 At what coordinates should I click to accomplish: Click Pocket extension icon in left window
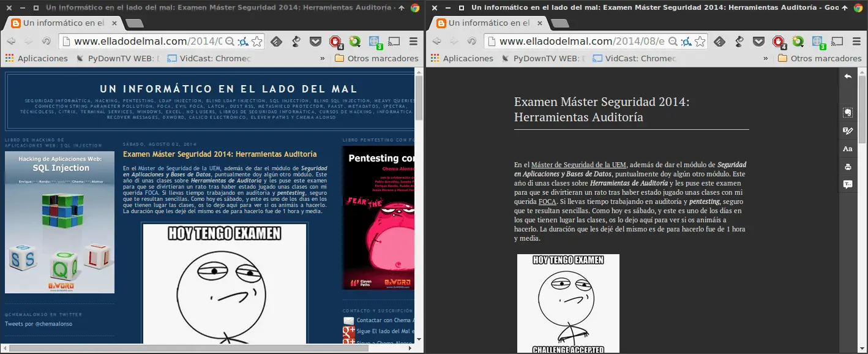point(315,42)
